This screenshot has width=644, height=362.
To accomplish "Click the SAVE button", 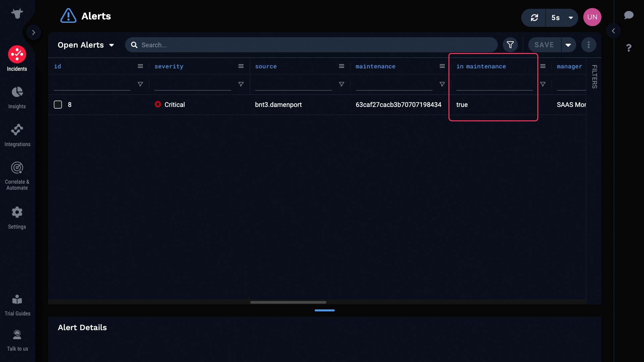I will click(x=544, y=45).
